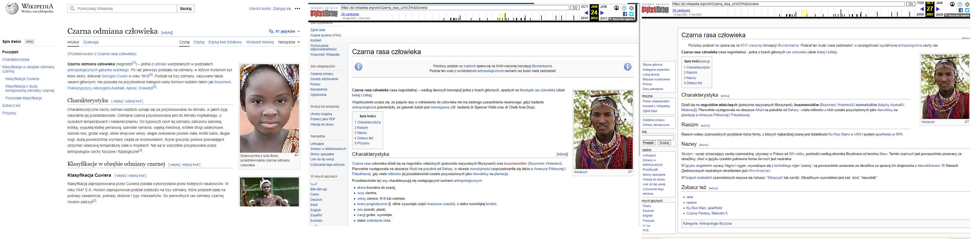
Task: Click the magnifier icon in Wikipedia search box
Action: [72, 8]
